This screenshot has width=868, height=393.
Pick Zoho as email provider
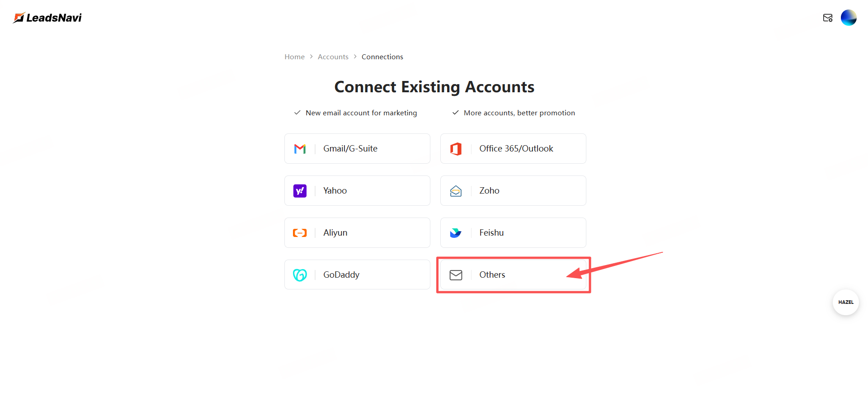[513, 191]
